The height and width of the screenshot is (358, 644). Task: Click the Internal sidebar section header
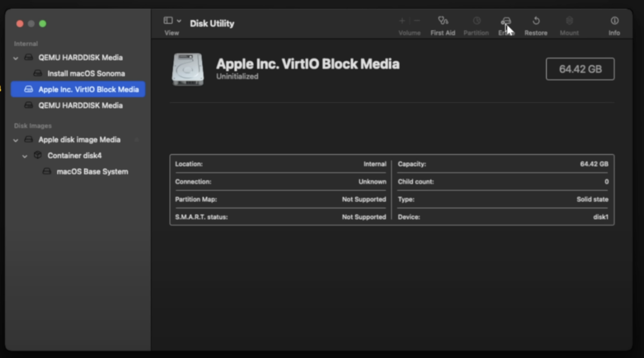[26, 43]
